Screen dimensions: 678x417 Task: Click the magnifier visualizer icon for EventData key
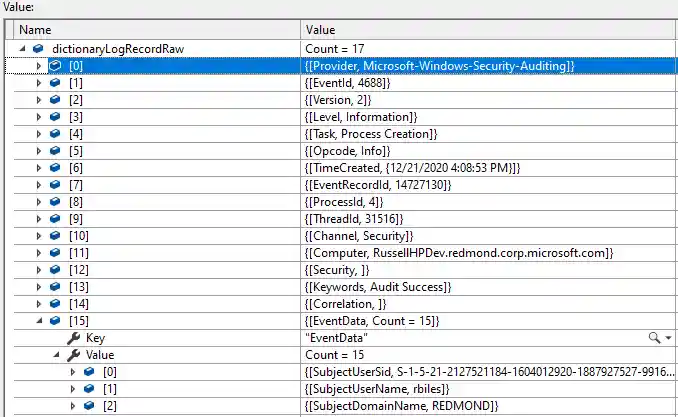pos(654,338)
